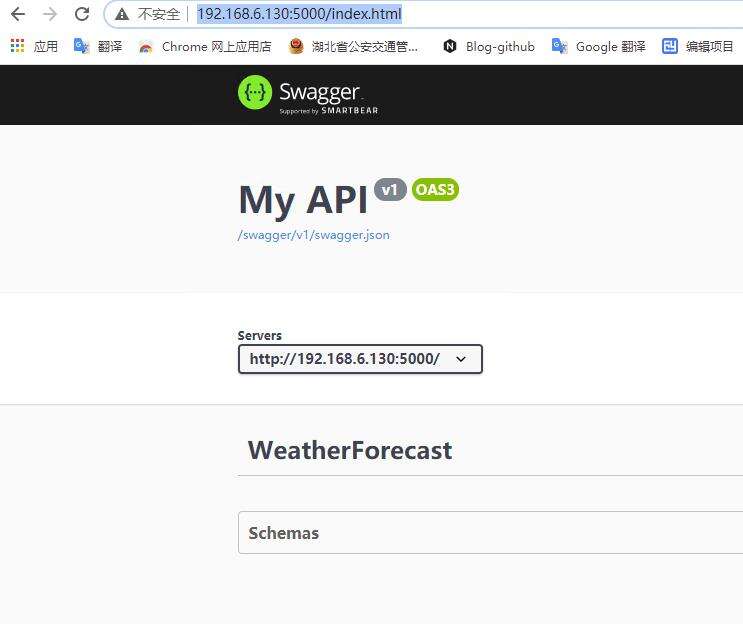Click the OAS3 version badge
Viewport: 743px width, 624px height.
pyautogui.click(x=435, y=190)
